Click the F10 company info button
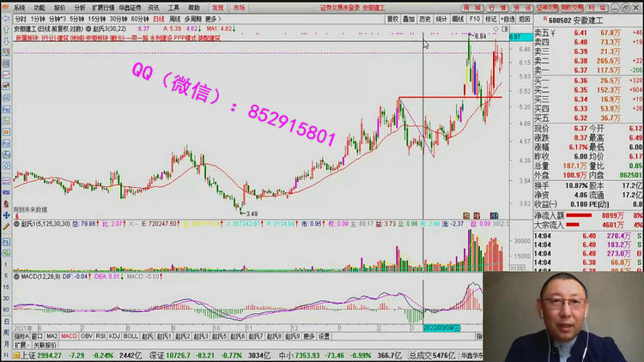 point(474,18)
